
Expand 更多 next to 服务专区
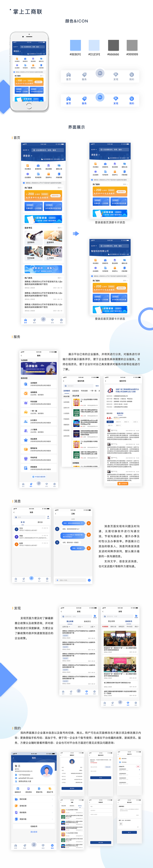[60, 228]
